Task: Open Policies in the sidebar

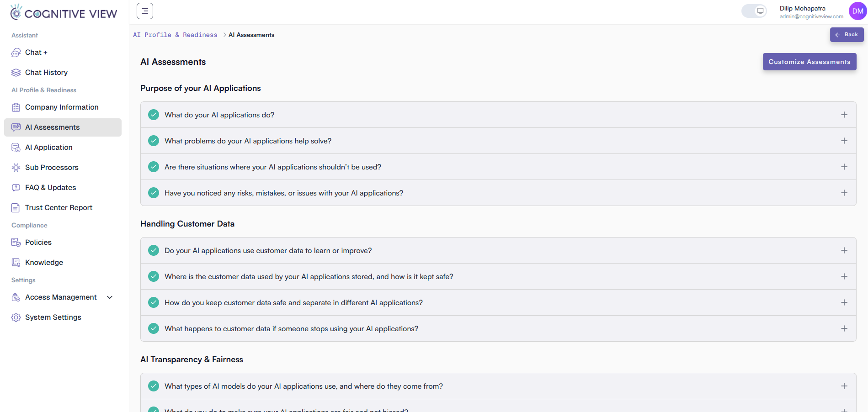Action: click(38, 243)
